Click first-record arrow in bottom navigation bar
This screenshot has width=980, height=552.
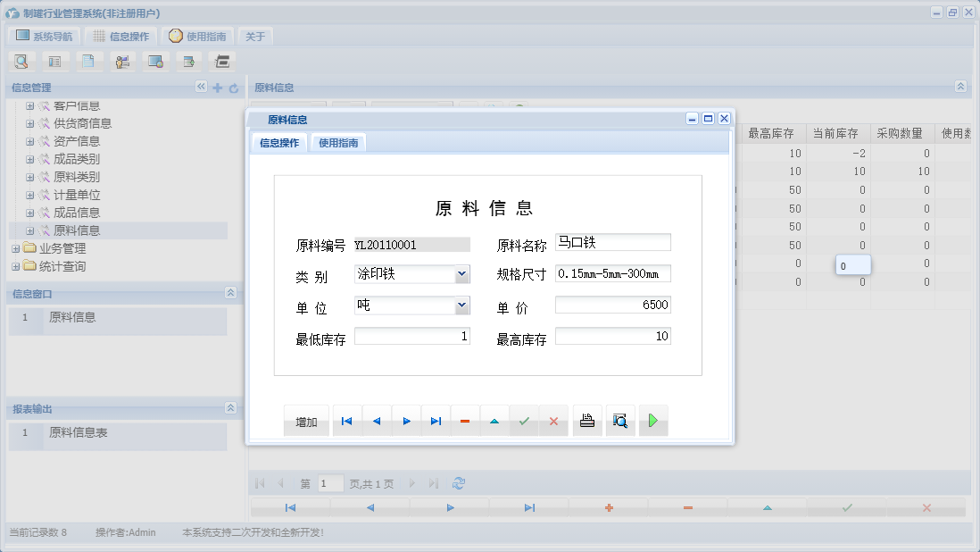pos(290,507)
